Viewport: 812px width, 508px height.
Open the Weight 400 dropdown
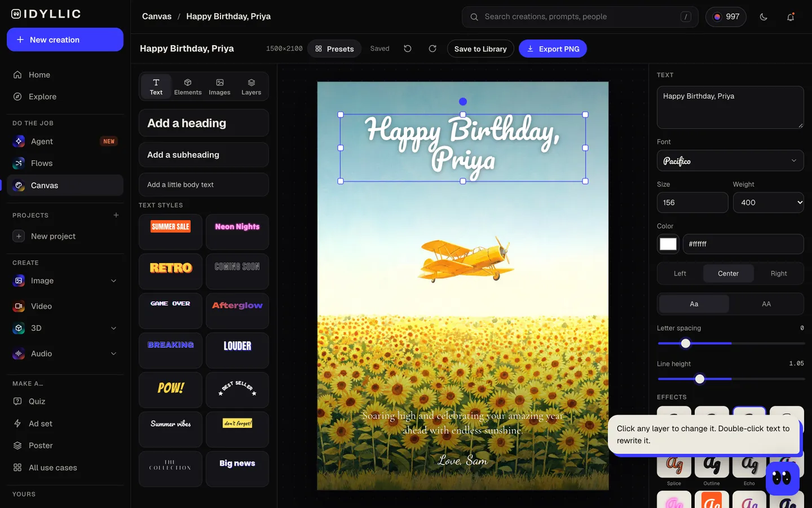tap(769, 203)
